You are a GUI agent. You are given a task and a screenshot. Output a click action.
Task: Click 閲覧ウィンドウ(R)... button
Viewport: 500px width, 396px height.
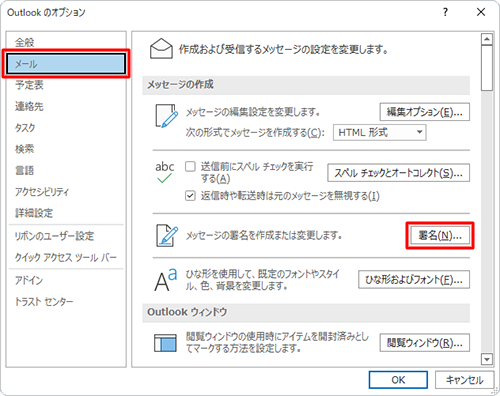425,343
